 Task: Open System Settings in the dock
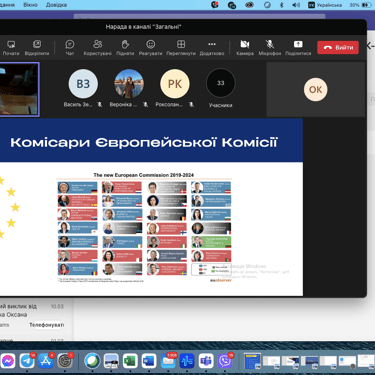tap(65, 361)
